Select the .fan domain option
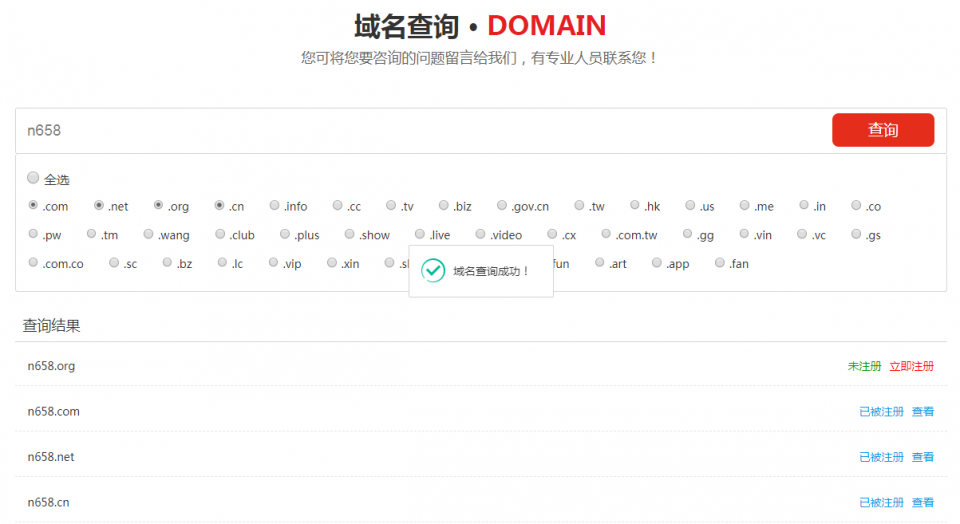The height and width of the screenshot is (524, 960). [x=719, y=263]
